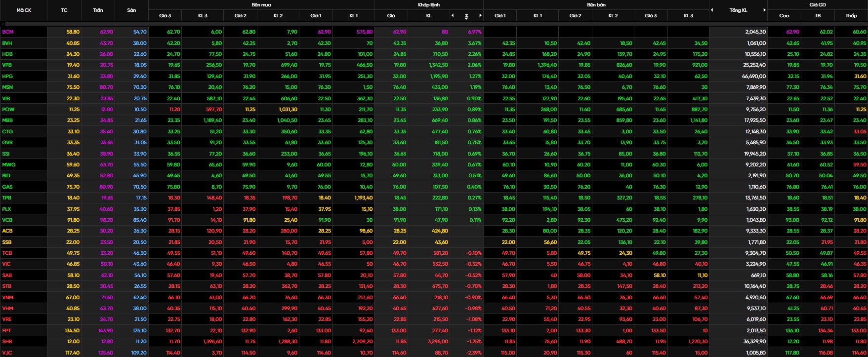Select the SHB ticker
868x357 pixels.
pyautogui.click(x=7, y=341)
